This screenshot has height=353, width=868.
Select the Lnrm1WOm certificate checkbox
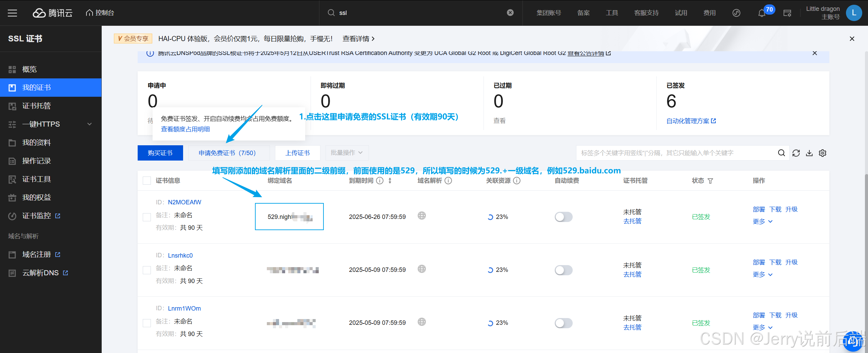click(x=147, y=323)
